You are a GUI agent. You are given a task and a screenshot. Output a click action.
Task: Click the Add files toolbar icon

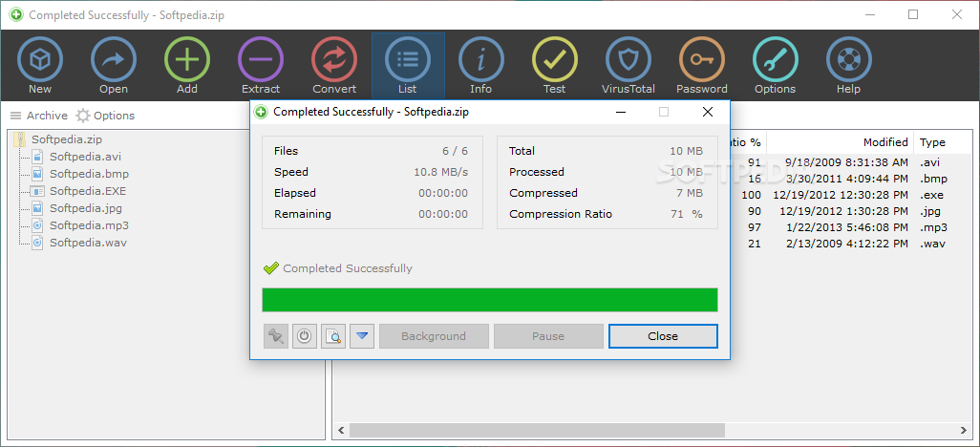coord(187,60)
